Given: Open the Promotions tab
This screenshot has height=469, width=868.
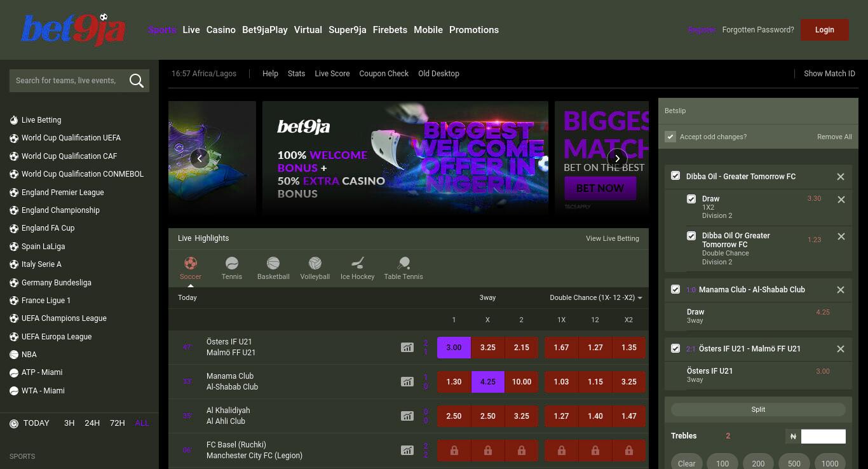Looking at the screenshot, I should tap(474, 30).
